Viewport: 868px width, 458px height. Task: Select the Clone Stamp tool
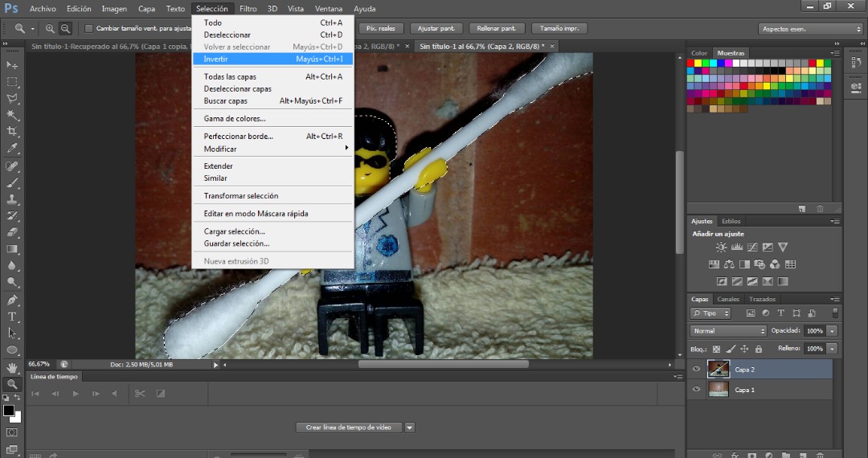[11, 200]
